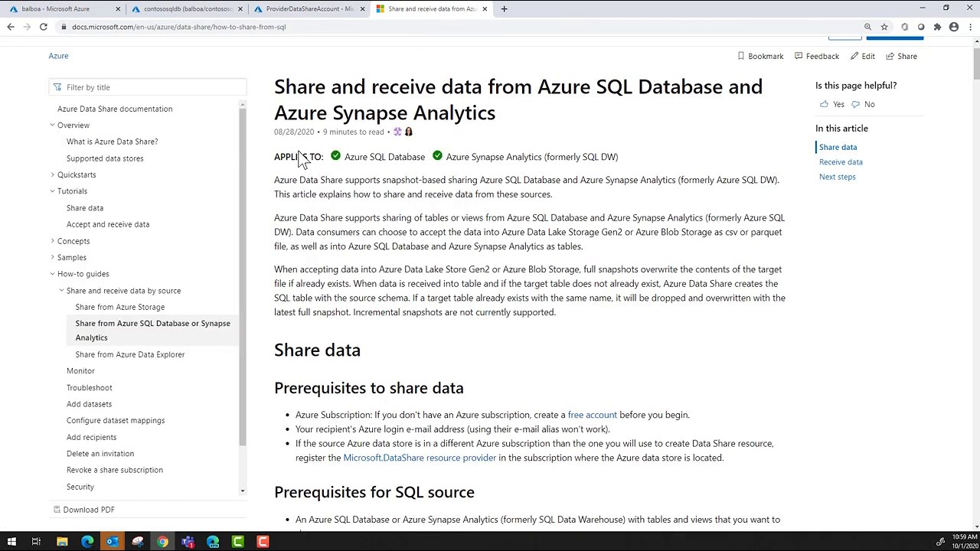Open Outlook from the taskbar
The width and height of the screenshot is (980, 551).
tap(113, 542)
